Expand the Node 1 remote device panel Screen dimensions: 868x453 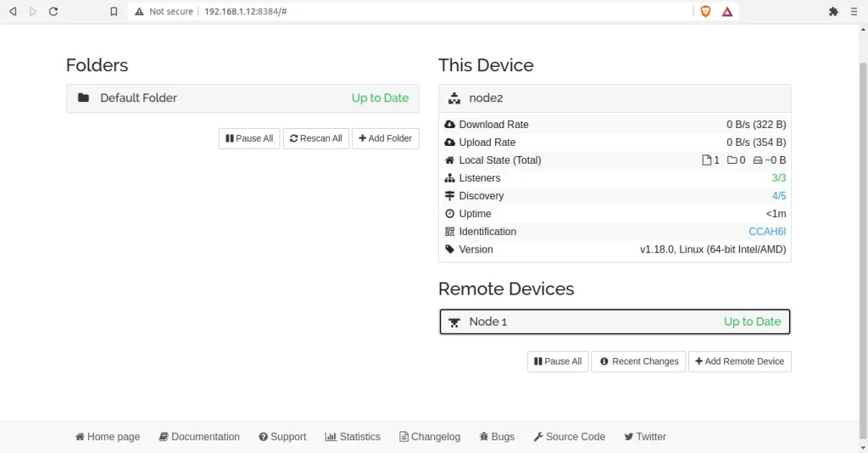tap(615, 322)
